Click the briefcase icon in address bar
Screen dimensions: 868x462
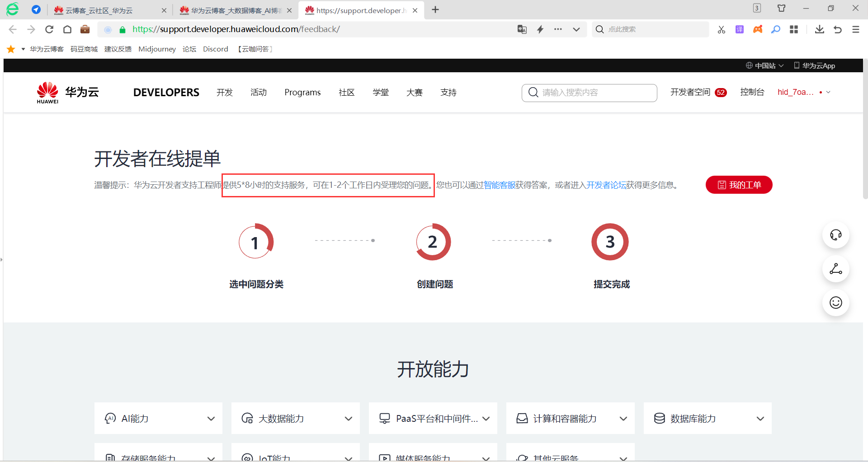pos(85,29)
